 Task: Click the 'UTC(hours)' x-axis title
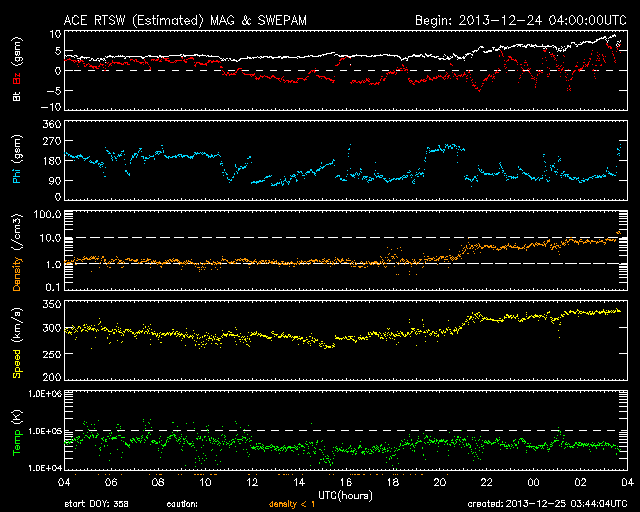[345, 496]
